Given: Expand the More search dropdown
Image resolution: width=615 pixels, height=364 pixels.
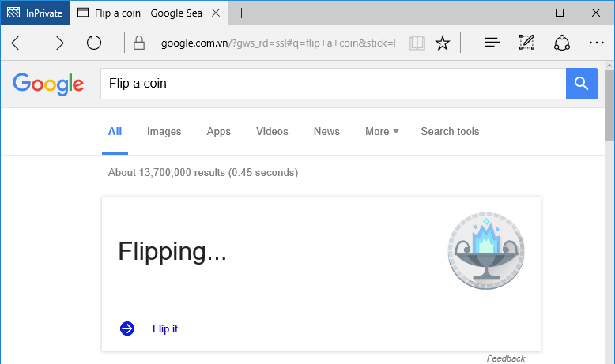Looking at the screenshot, I should click(x=382, y=132).
